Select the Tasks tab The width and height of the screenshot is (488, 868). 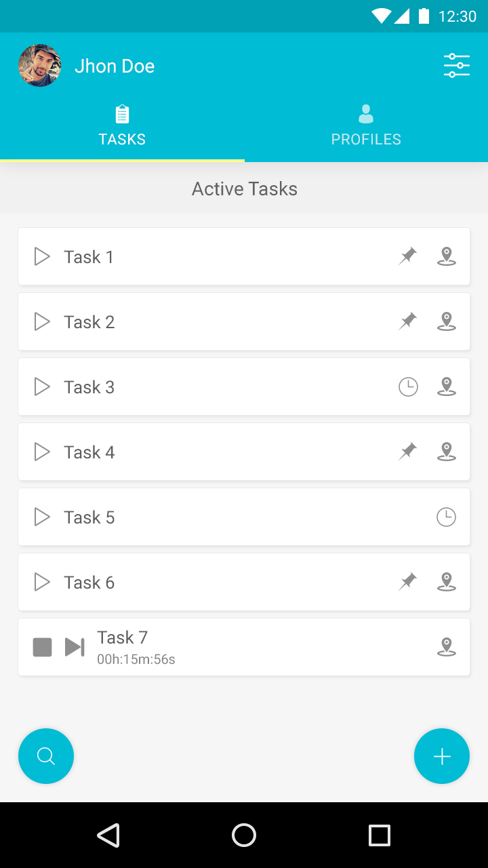(122, 126)
